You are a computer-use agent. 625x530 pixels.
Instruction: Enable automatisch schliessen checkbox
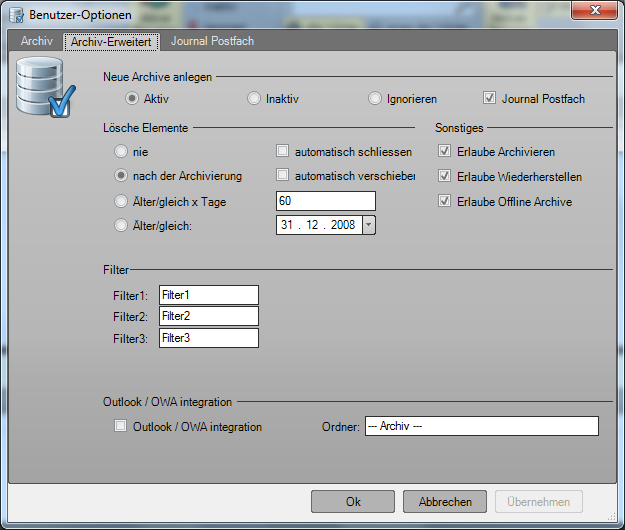(283, 152)
